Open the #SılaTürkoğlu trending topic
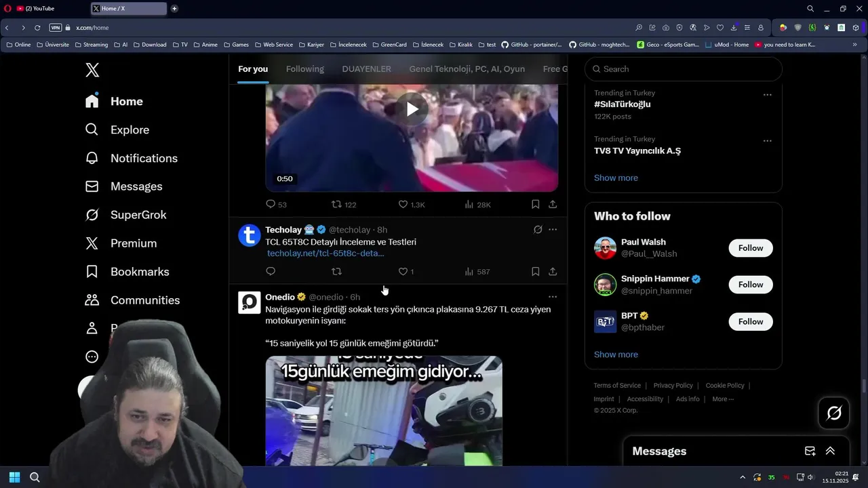868x488 pixels. pos(623,104)
